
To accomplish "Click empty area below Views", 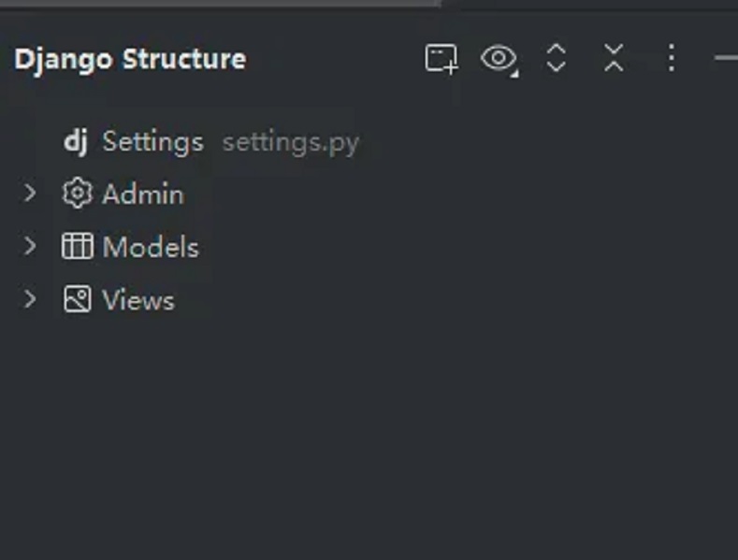I will (369, 438).
